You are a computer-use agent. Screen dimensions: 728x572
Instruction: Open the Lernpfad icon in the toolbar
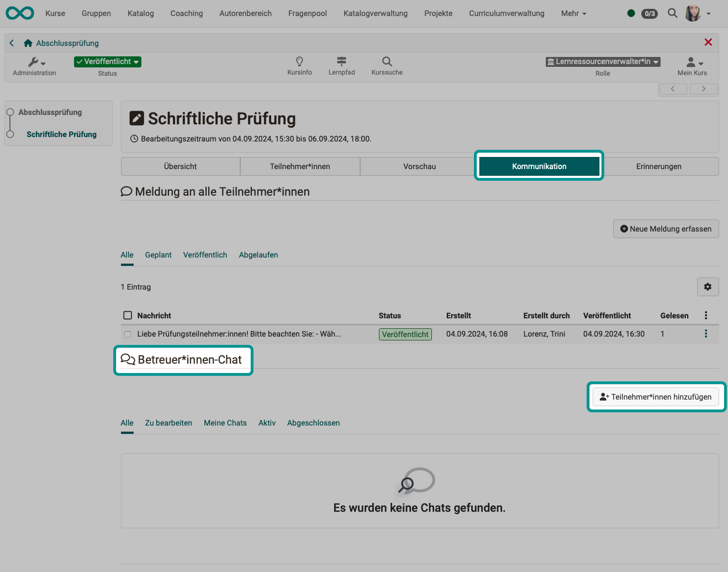tap(341, 62)
